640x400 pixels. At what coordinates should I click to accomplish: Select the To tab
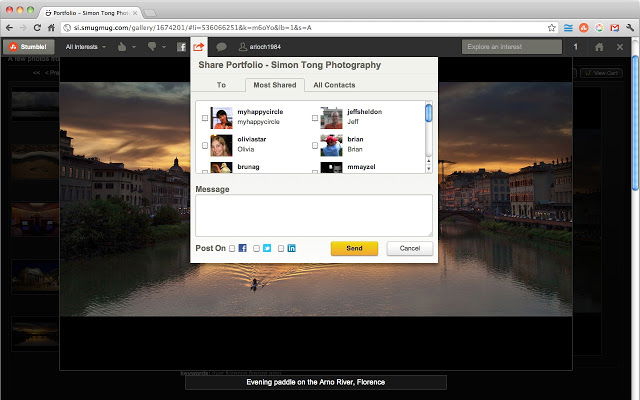221,85
